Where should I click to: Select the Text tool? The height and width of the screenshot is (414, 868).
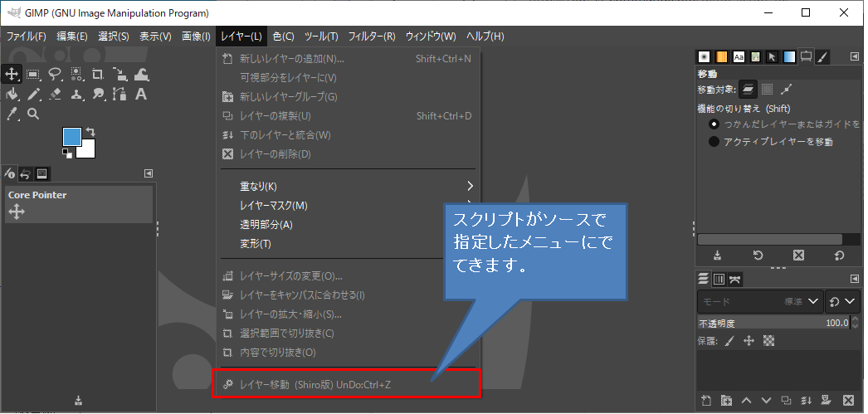(x=141, y=94)
